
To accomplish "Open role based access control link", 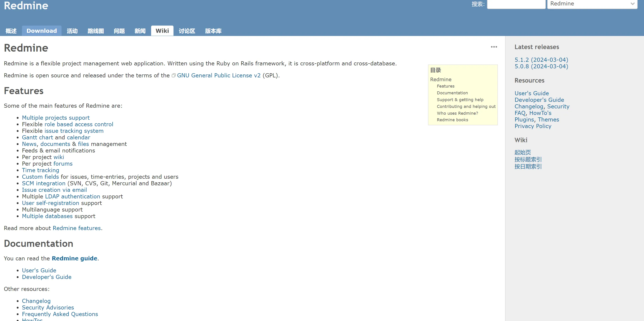I will click(x=79, y=124).
